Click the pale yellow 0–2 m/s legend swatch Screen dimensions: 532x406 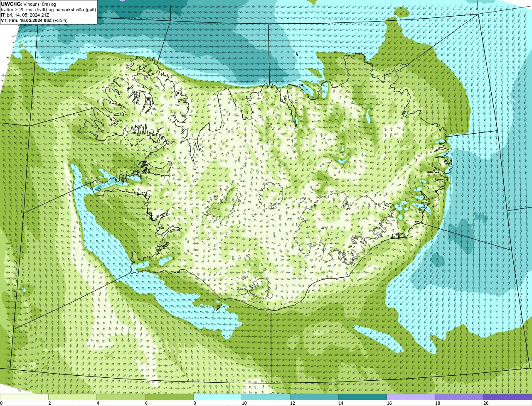point(24,397)
